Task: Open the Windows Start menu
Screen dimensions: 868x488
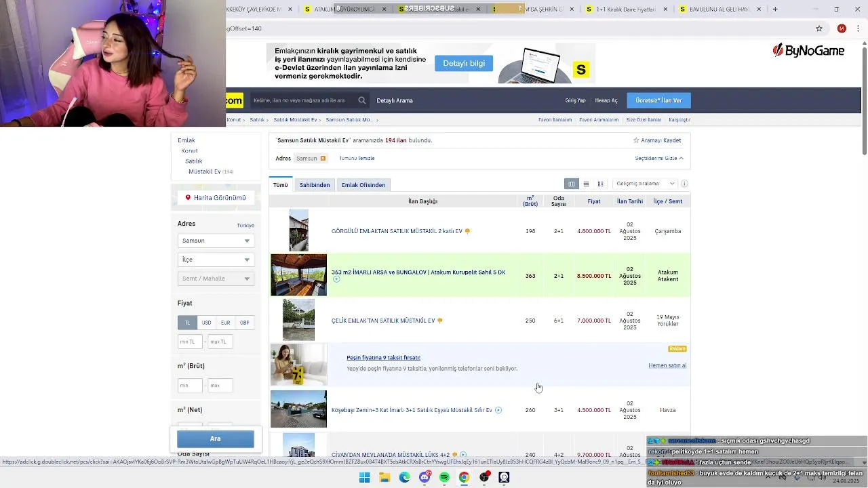Action: click(x=364, y=477)
